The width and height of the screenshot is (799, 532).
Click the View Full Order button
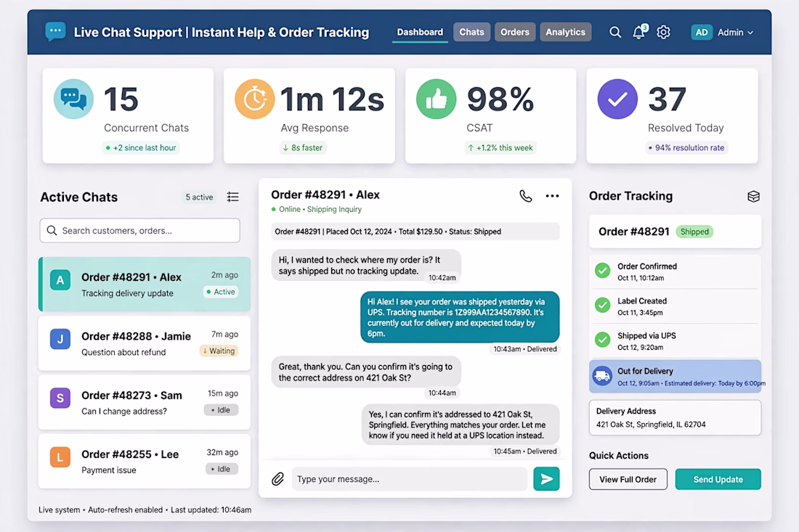click(628, 479)
